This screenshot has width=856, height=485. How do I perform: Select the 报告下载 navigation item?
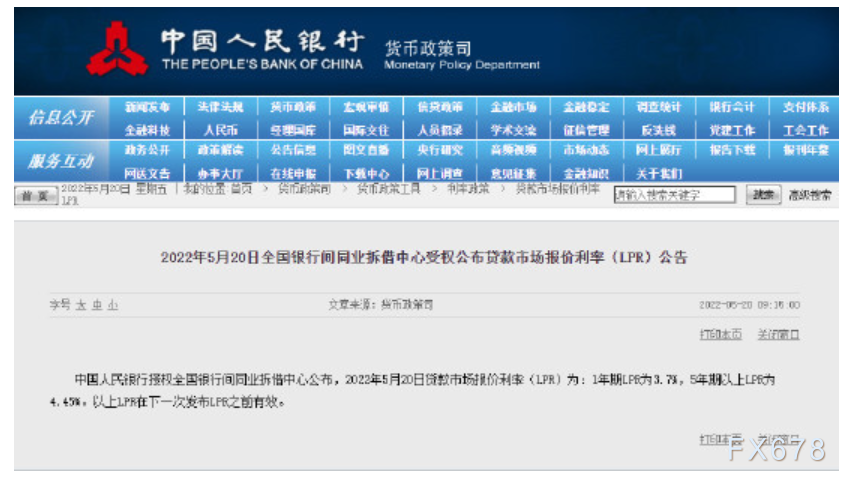click(x=732, y=150)
